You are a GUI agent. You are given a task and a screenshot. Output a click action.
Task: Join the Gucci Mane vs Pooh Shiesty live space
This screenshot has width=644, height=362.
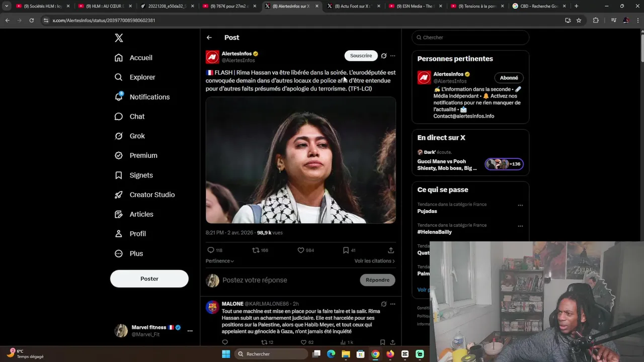click(x=470, y=160)
